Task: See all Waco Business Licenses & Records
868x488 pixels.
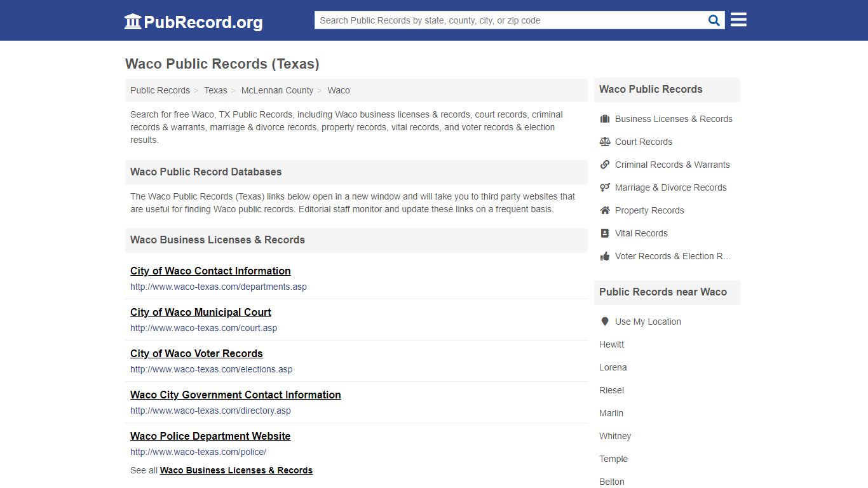Action: [x=236, y=470]
